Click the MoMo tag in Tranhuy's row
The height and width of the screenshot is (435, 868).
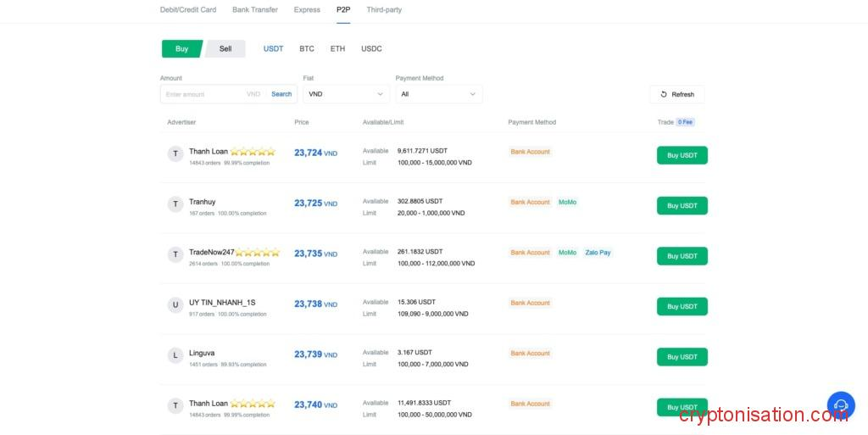click(x=567, y=203)
